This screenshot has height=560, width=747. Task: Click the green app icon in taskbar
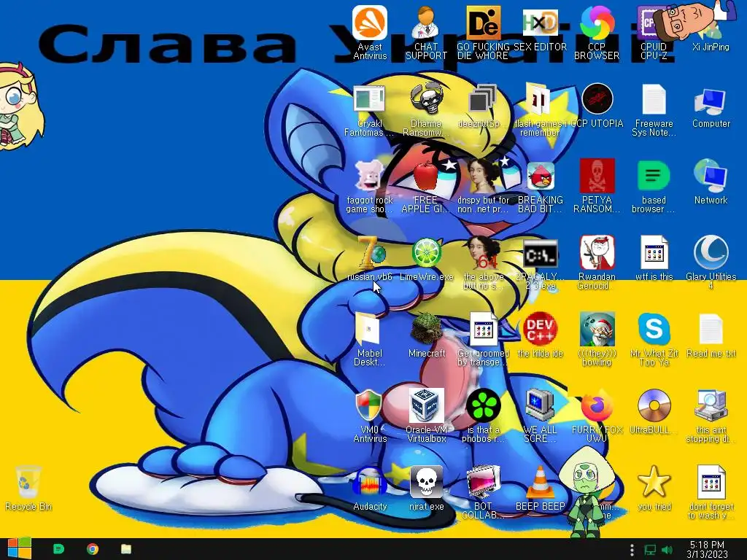[x=58, y=549]
